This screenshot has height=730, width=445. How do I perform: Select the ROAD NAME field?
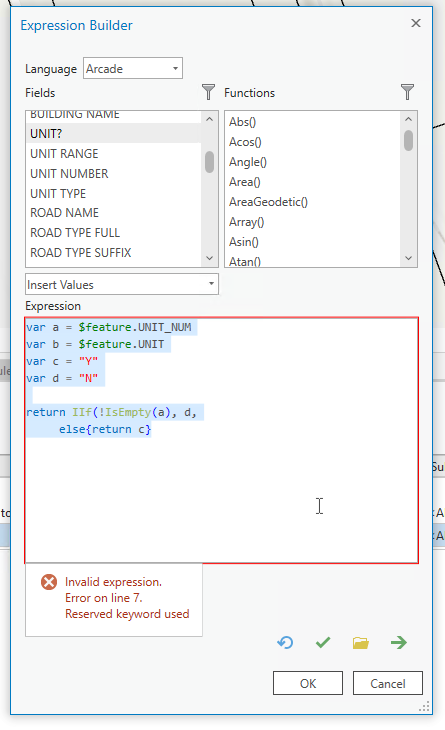click(113, 213)
